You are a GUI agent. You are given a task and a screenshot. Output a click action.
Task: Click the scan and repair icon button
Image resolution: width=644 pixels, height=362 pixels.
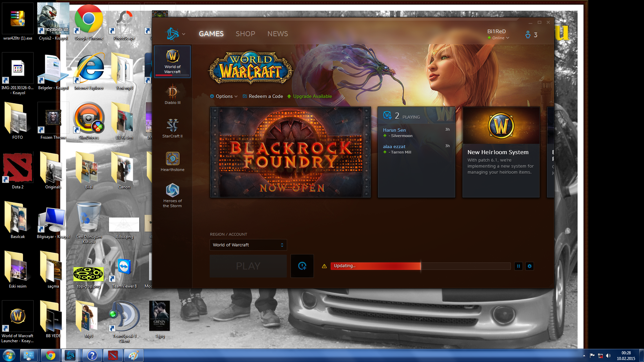point(302,266)
